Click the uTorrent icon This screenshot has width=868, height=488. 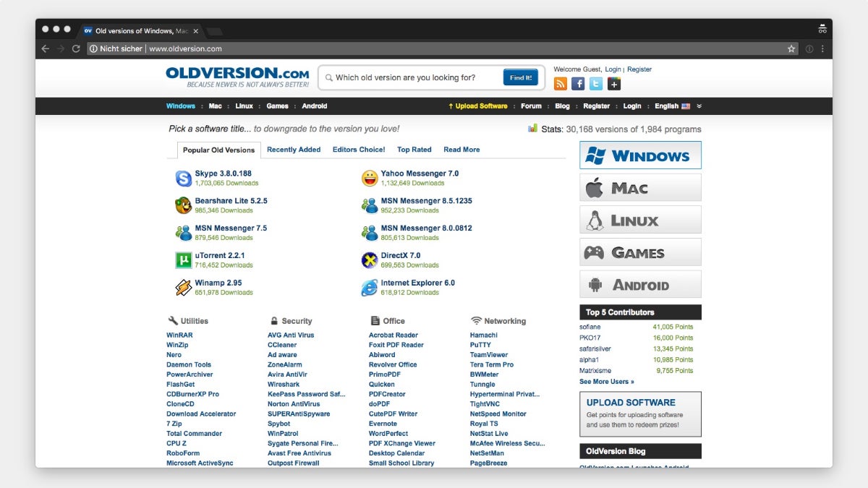pos(183,258)
